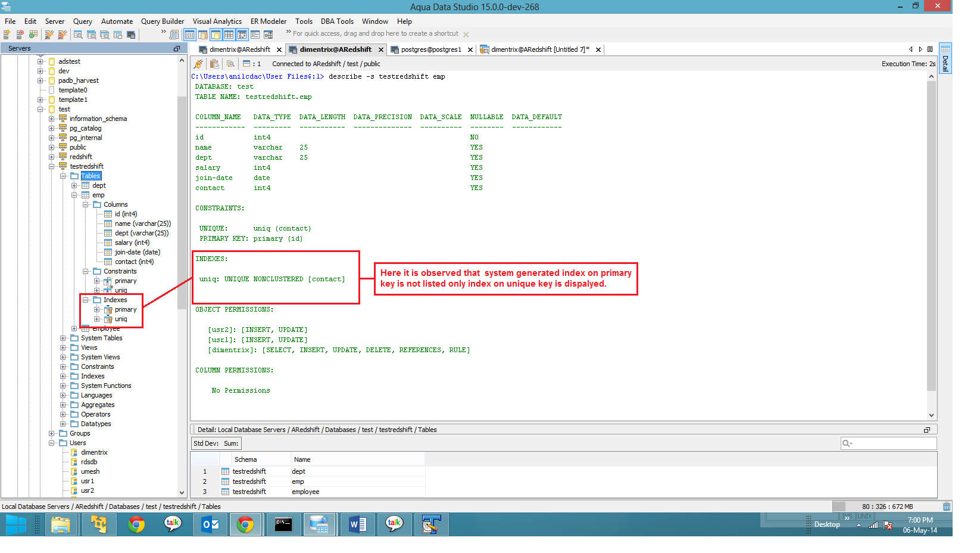Screen dimensions: 980x553
Task: Sort the grid by Schema column header
Action: 255,459
